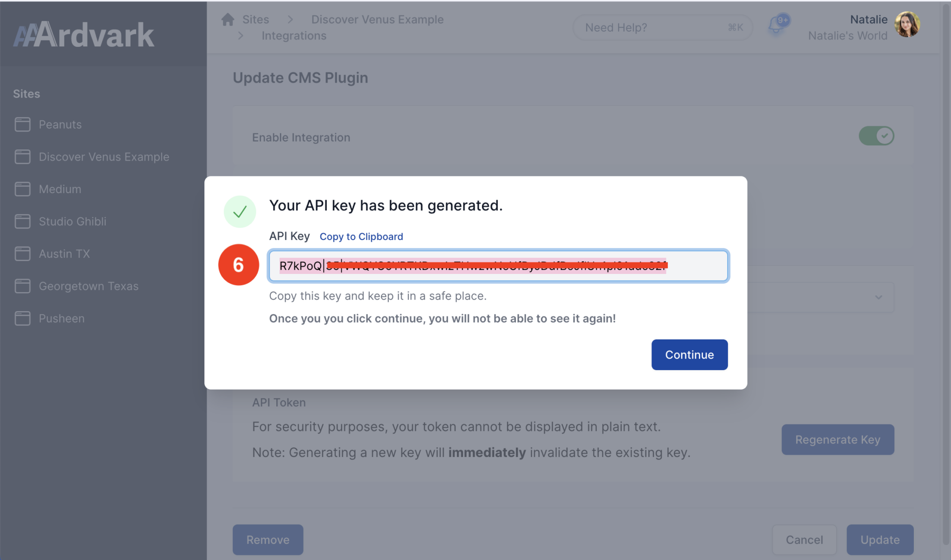
Task: Expand the Sites breadcrumb chevron
Action: [291, 19]
